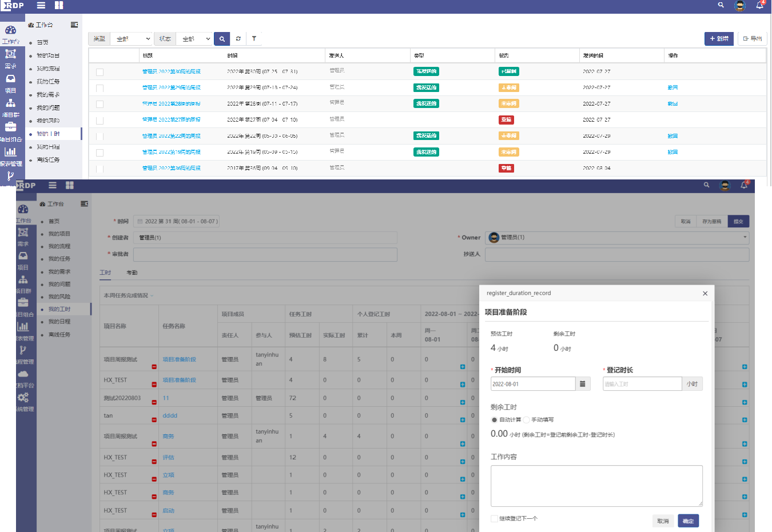This screenshot has height=532, width=772.
Task: Open the 状态 dropdown filter
Action: pos(196,39)
